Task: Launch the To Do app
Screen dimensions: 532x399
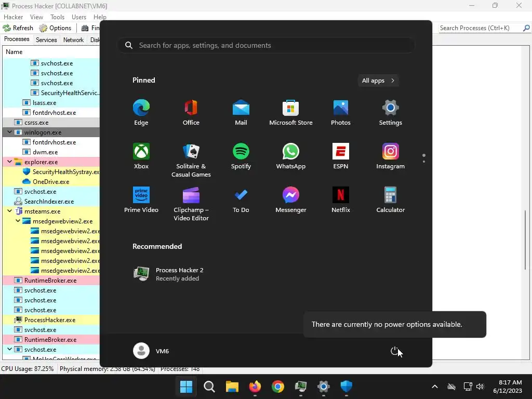Action: coord(241,200)
